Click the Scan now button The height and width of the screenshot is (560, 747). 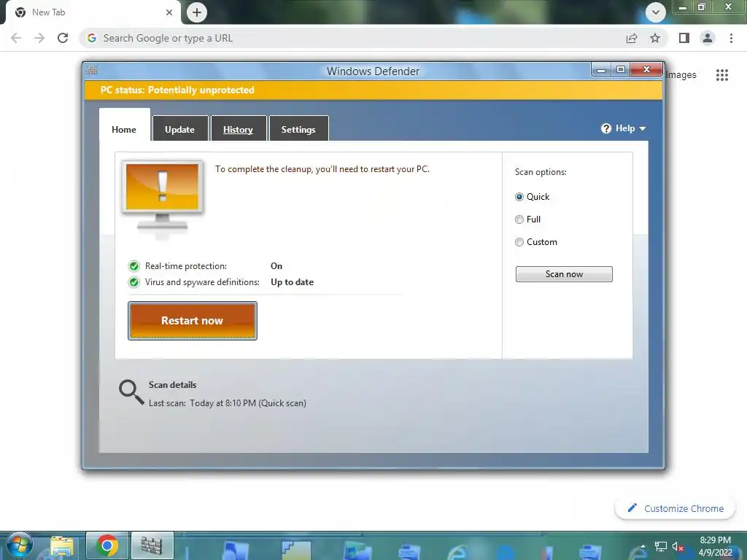564,274
